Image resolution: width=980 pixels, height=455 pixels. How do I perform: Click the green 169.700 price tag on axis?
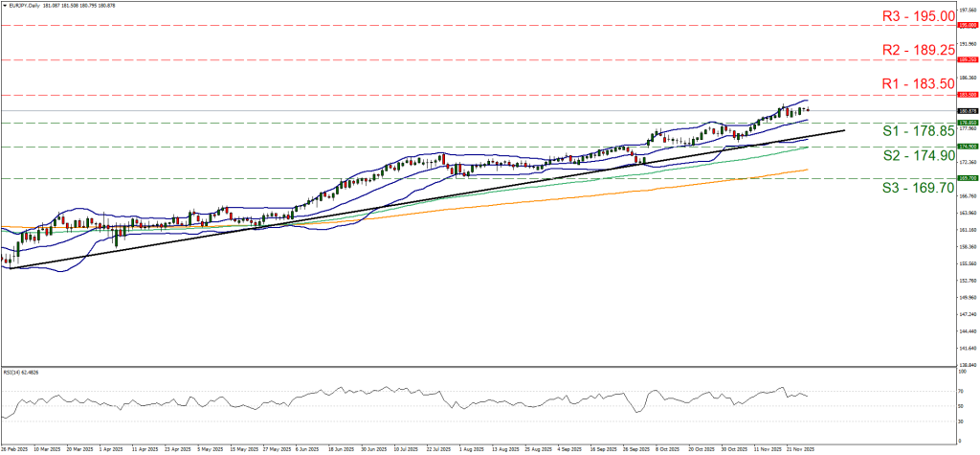tap(968, 178)
